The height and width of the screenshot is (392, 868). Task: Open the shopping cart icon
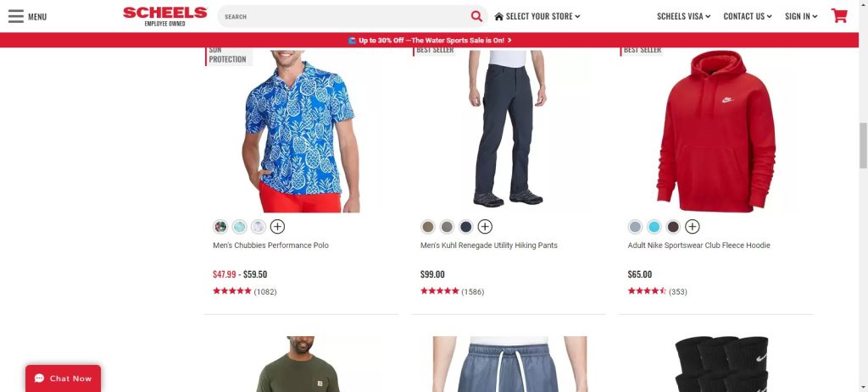[x=839, y=15]
